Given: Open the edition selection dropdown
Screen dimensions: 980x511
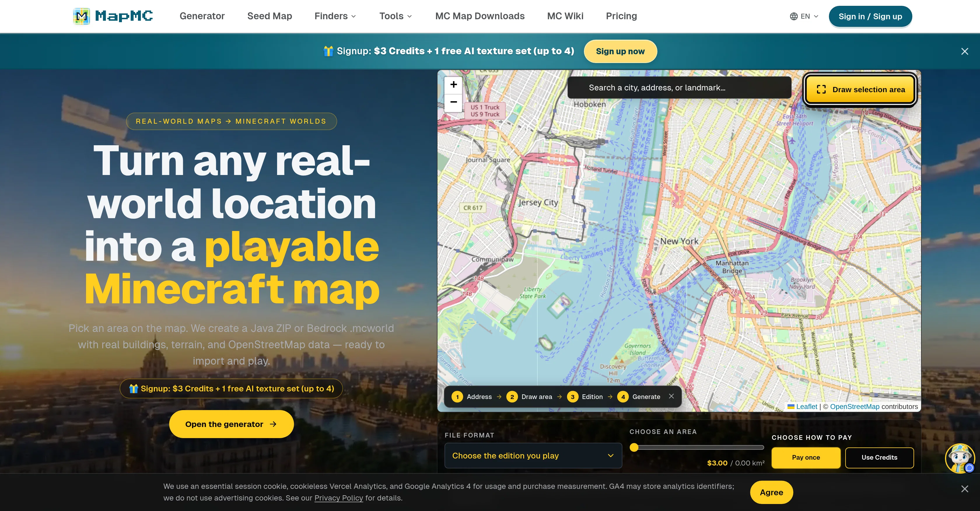Looking at the screenshot, I should 533,456.
